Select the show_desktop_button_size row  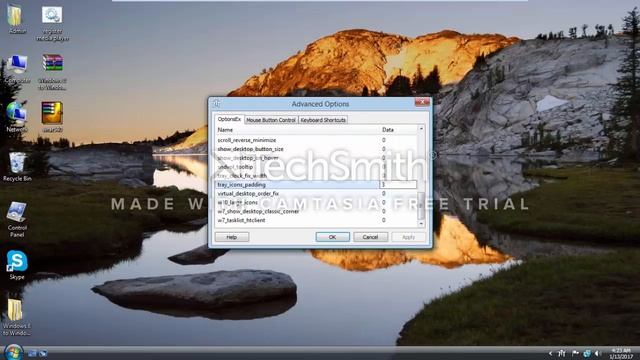316,149
